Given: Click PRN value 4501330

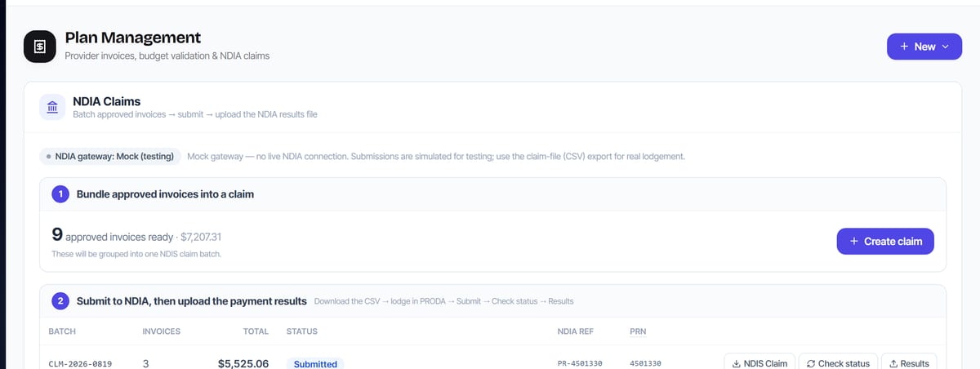Looking at the screenshot, I should (646, 363).
